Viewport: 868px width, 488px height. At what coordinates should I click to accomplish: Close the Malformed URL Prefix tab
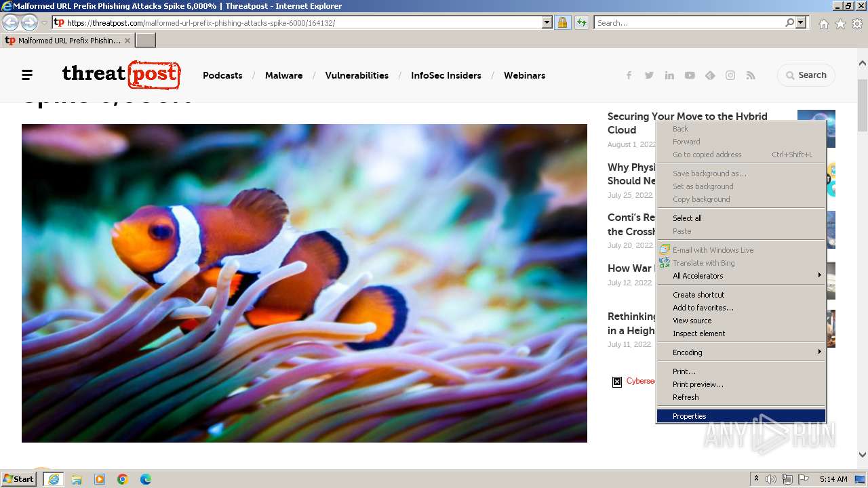(x=127, y=41)
